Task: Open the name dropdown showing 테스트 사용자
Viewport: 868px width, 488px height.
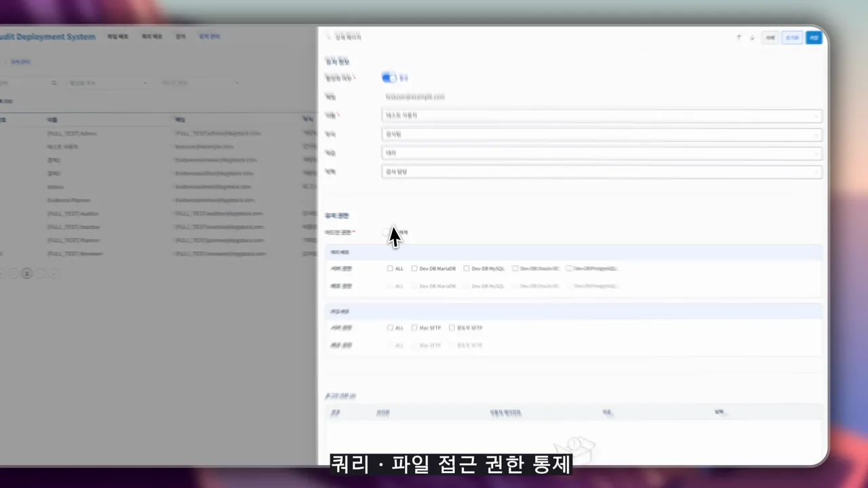Action: click(601, 116)
